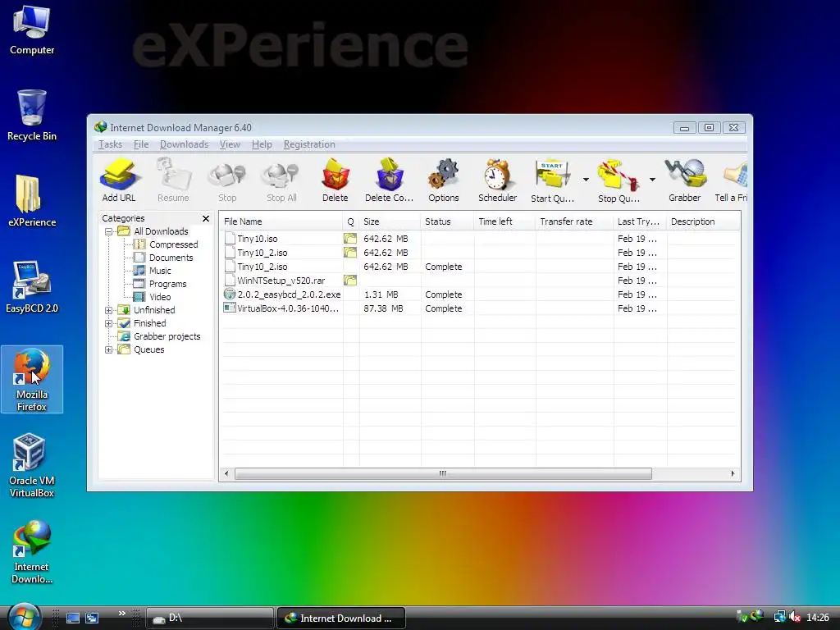Click the scrollbar left arrow
The width and height of the screenshot is (840, 630).
click(226, 473)
